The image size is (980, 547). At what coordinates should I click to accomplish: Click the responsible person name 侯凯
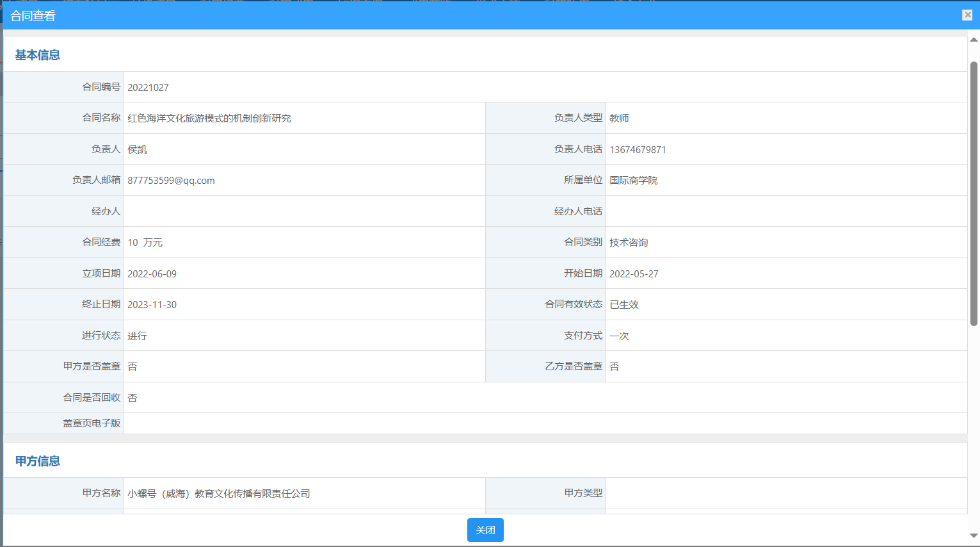(x=137, y=150)
